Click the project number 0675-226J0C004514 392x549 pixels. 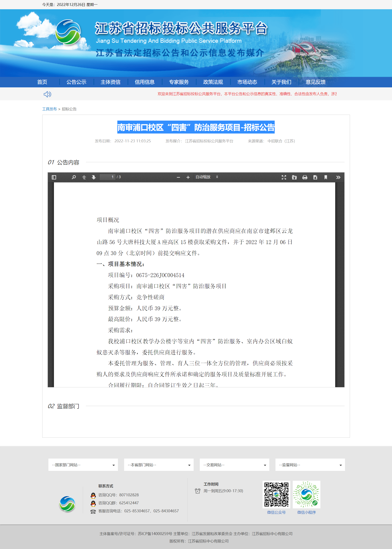tap(160, 275)
